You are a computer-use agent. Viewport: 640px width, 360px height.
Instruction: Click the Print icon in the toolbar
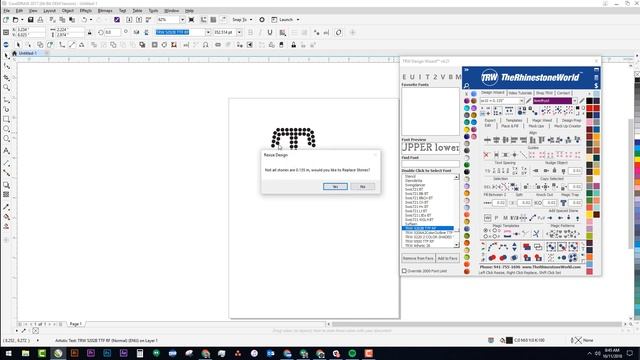[40, 20]
